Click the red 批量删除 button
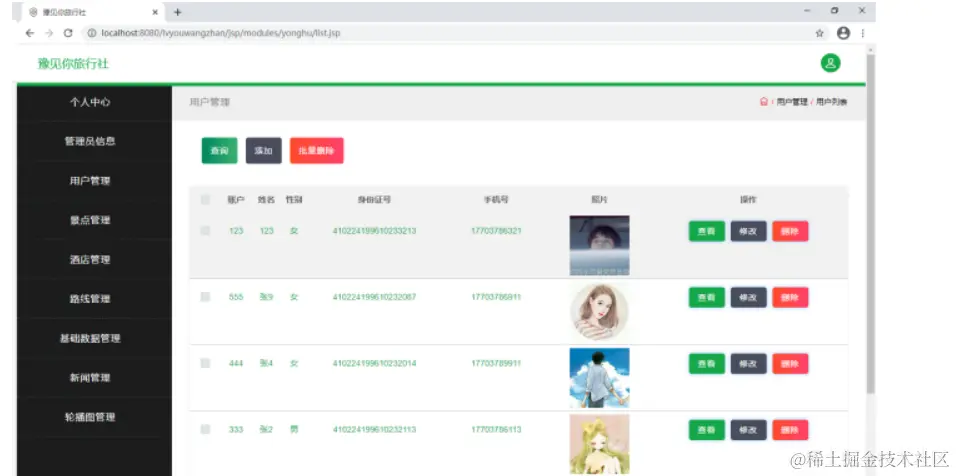Viewport: 956px width, 476px height. point(316,151)
